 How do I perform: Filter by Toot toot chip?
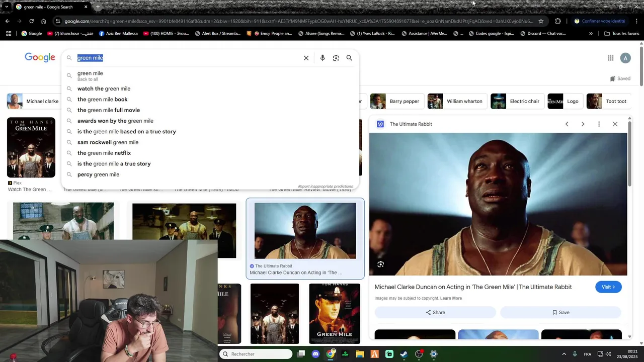coord(609,101)
